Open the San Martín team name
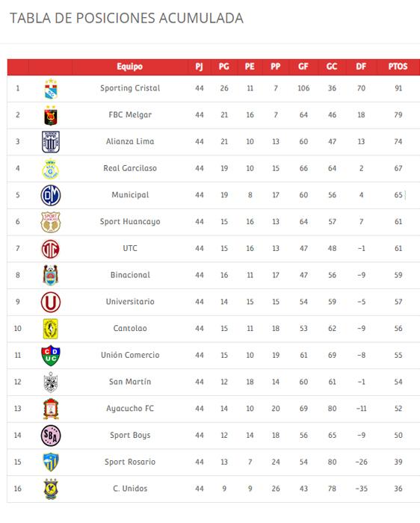420x523 pixels. coord(130,382)
